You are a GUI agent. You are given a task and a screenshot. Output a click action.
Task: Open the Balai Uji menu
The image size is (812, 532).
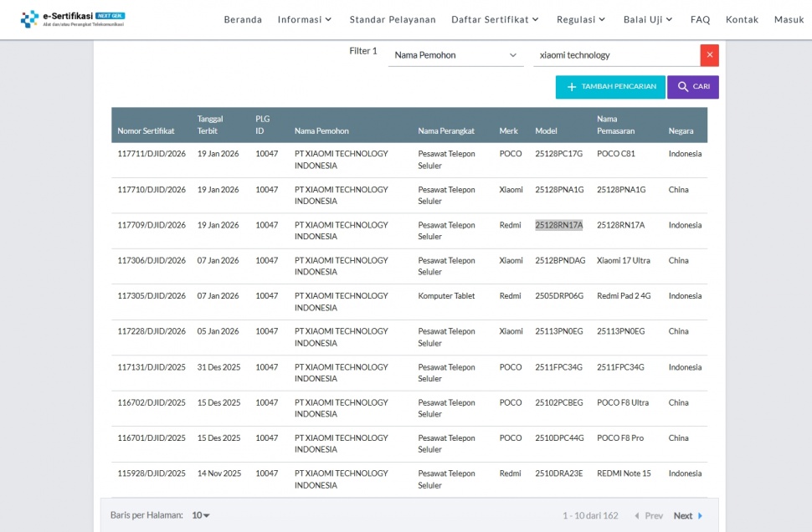click(x=648, y=19)
